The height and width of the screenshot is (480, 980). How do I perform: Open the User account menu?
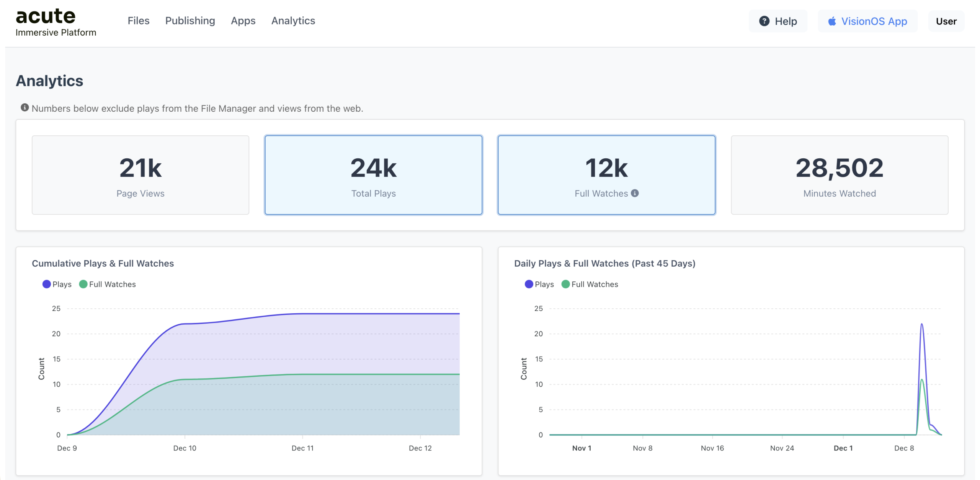coord(946,21)
